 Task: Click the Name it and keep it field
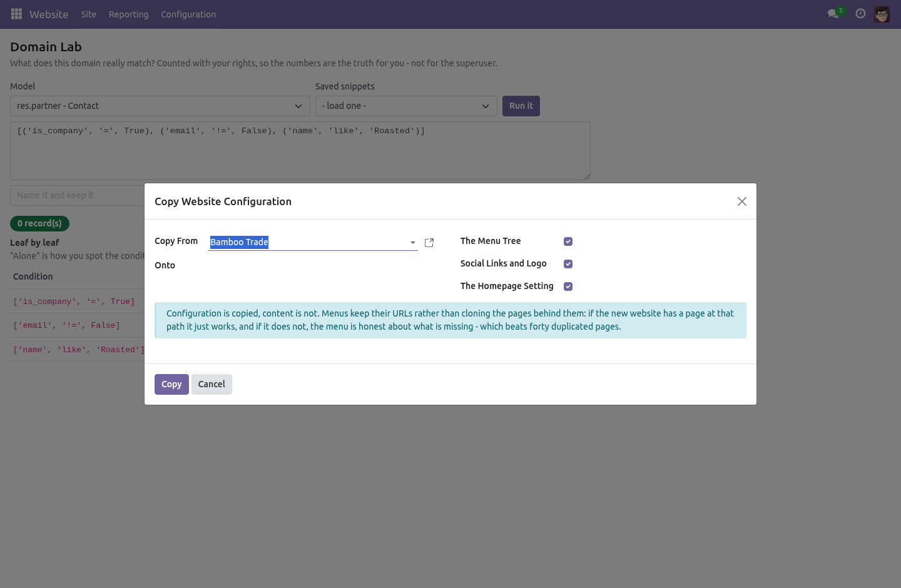tap(78, 195)
